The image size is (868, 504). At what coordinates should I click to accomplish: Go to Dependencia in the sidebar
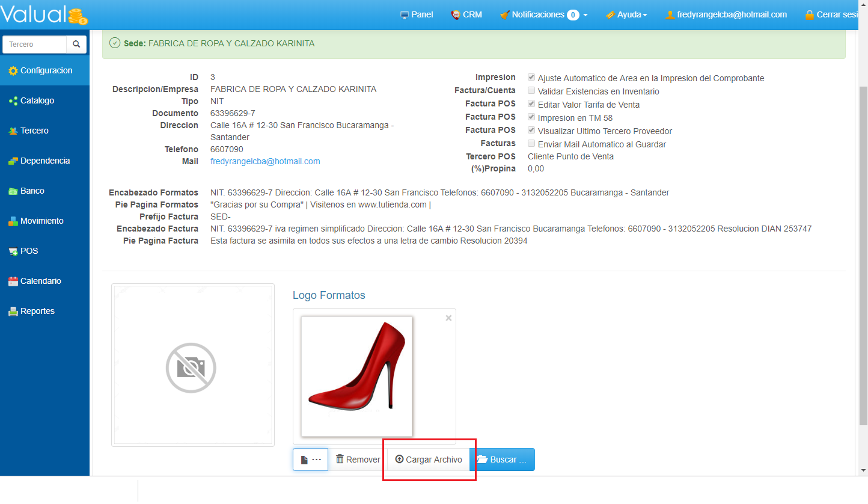coord(44,161)
